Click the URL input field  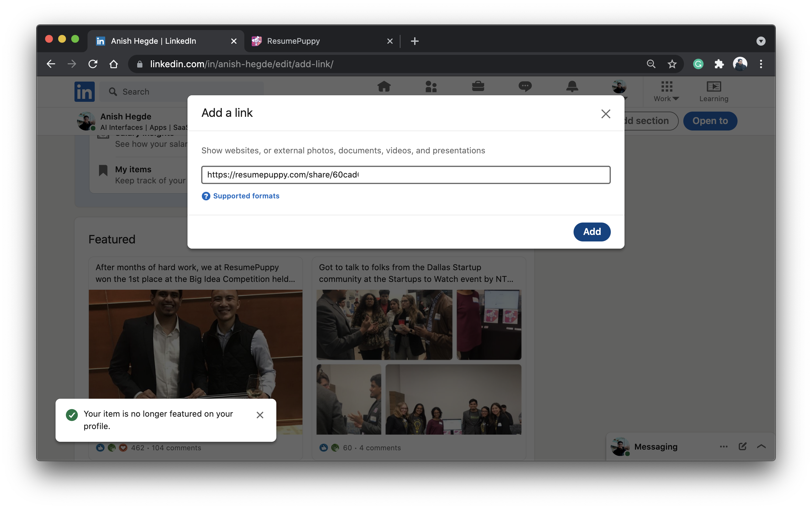[405, 175]
